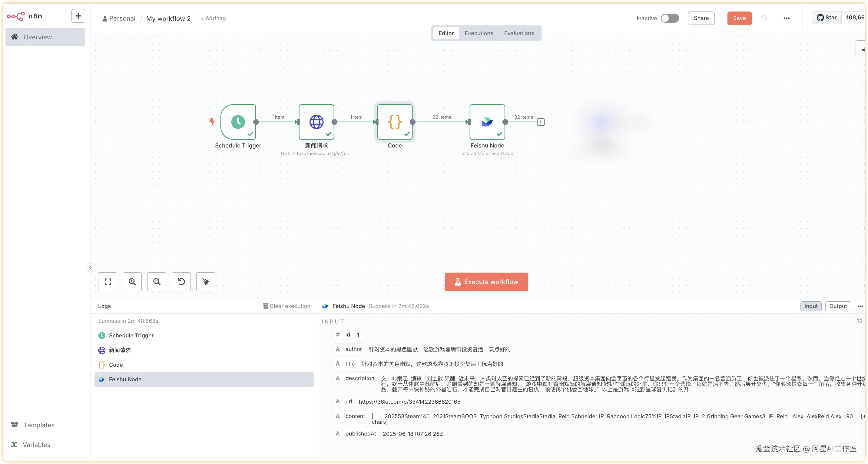This screenshot has width=868, height=464.
Task: Zoom out of the workflow canvas
Action: click(x=157, y=282)
